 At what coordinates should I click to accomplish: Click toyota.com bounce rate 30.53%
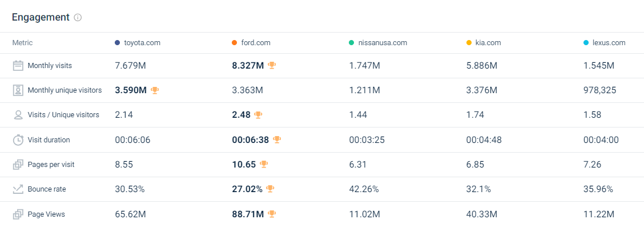coord(130,189)
